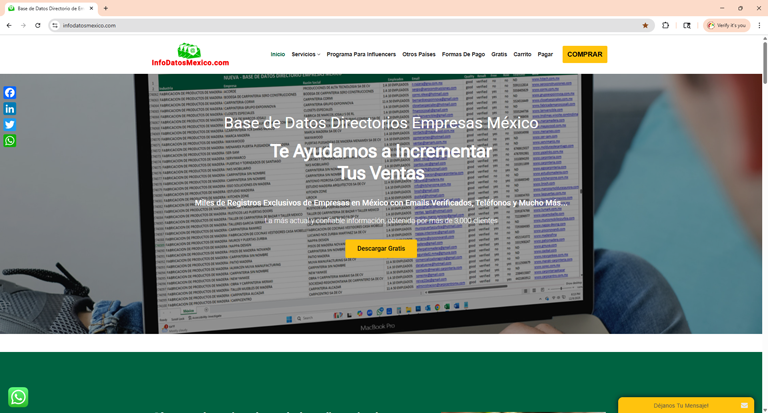Open the browser Extensions puzzle icon
Image resolution: width=768 pixels, height=413 pixels.
click(x=666, y=25)
